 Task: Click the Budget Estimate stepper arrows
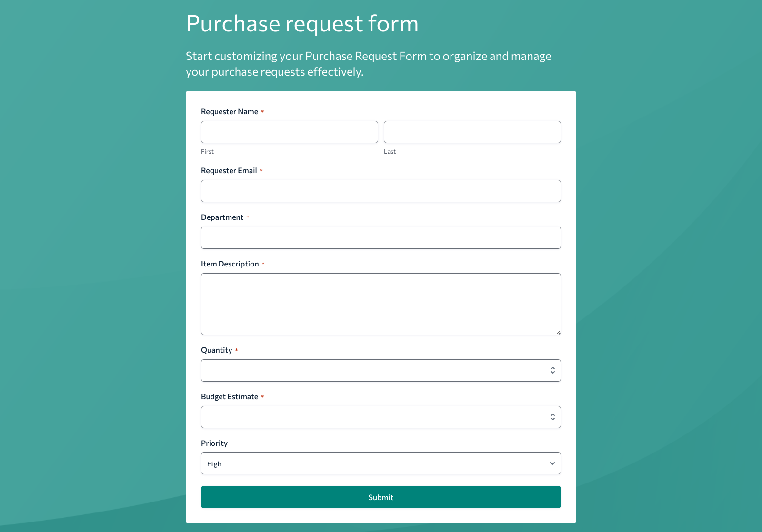(552, 416)
